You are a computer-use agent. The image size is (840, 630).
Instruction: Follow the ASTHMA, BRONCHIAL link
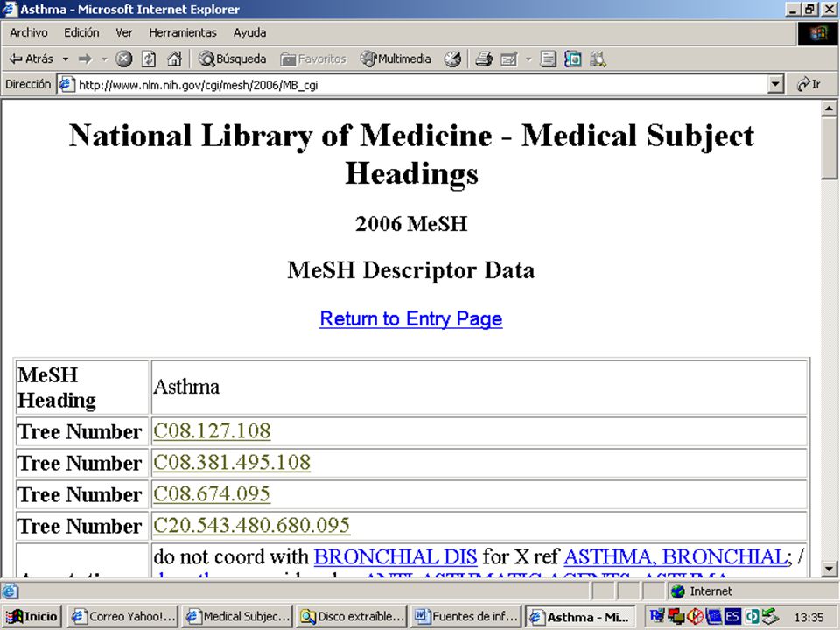(x=675, y=556)
